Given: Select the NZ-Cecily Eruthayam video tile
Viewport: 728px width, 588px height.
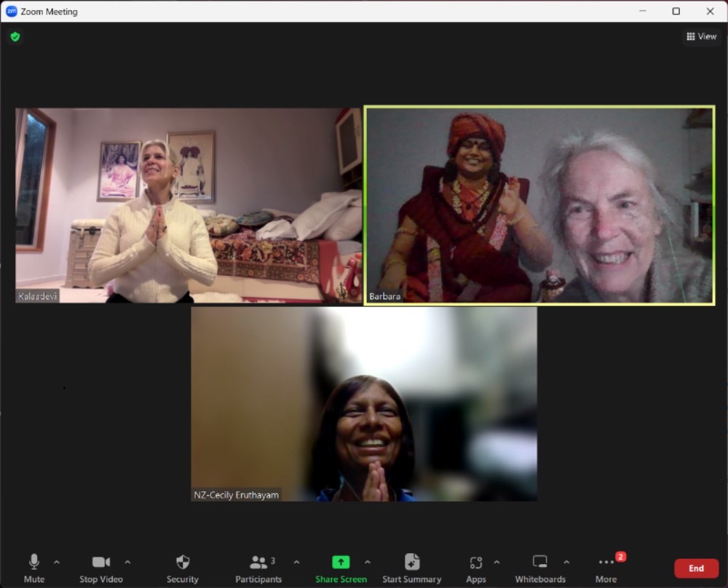Looking at the screenshot, I should [x=364, y=404].
